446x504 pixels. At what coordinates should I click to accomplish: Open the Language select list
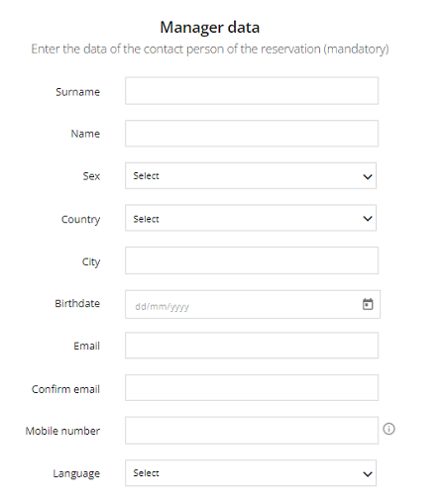click(x=251, y=473)
